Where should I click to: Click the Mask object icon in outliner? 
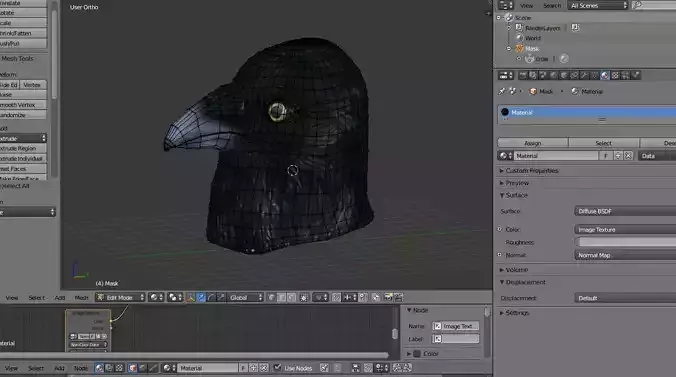point(520,48)
